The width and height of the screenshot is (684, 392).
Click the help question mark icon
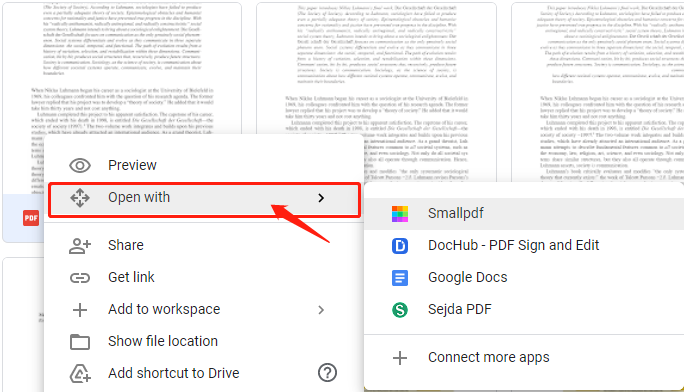pos(327,373)
